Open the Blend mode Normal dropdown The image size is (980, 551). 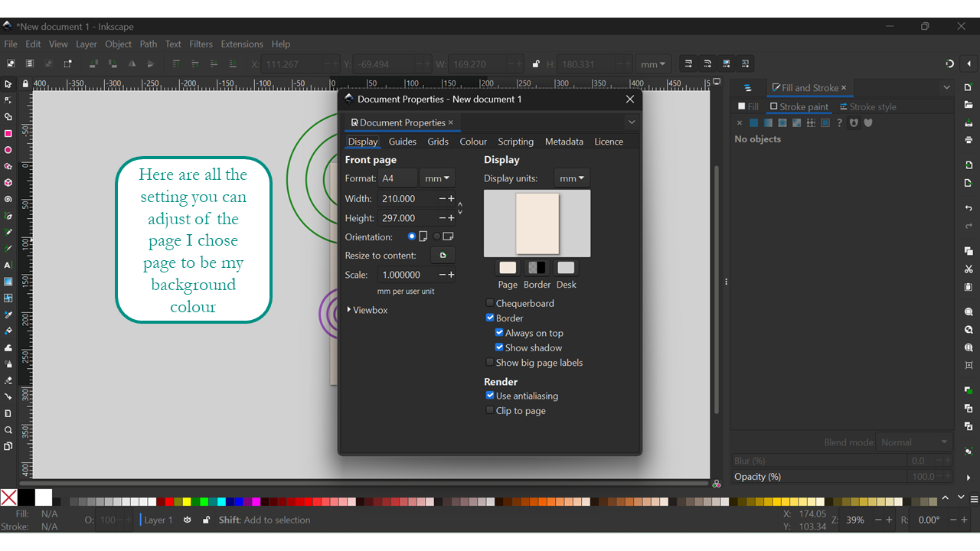(x=914, y=442)
